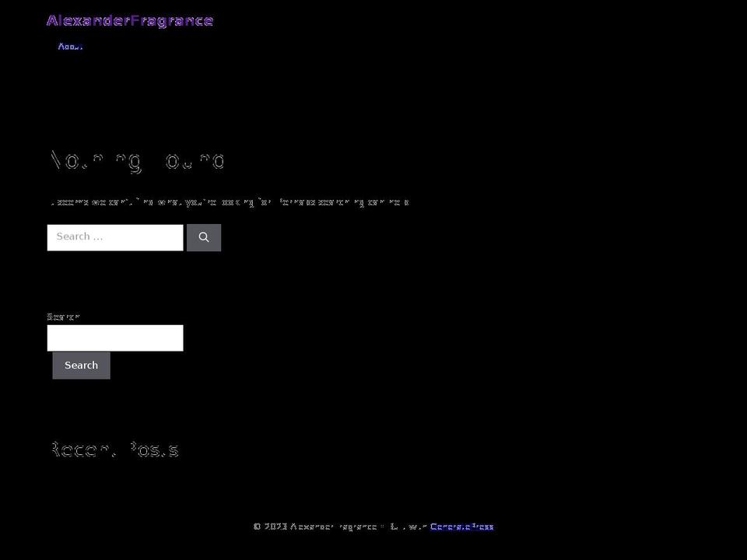Click the 'Nothing Found' heading
This screenshot has height=560, width=747.
(x=137, y=161)
